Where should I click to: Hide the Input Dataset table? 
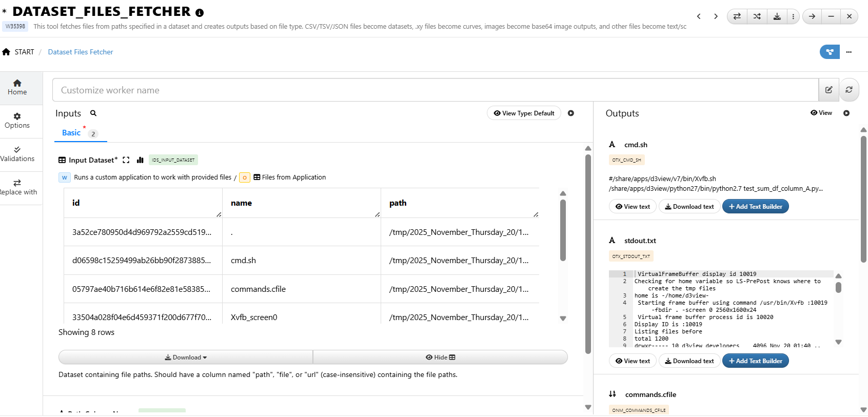coord(440,358)
